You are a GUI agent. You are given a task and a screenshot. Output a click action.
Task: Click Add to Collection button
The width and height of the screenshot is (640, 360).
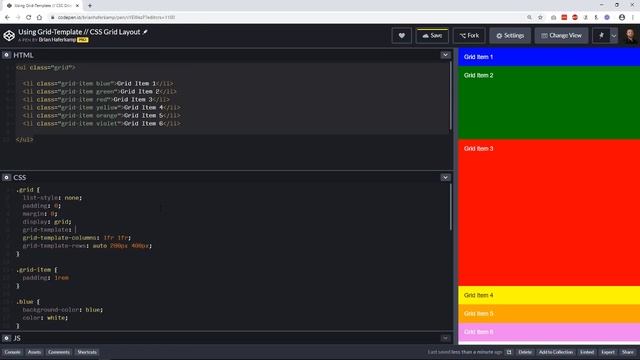pos(556,352)
